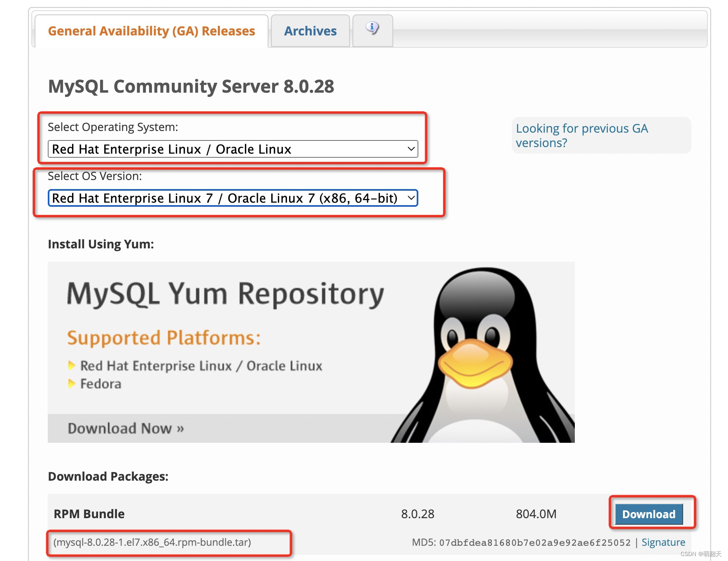Open the Looking for previous GA versions link
The width and height of the screenshot is (728, 561).
[x=581, y=136]
